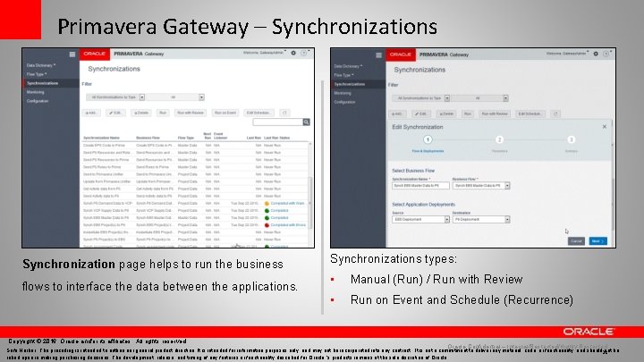Select Update from Primavera Unifier row

[195, 181]
